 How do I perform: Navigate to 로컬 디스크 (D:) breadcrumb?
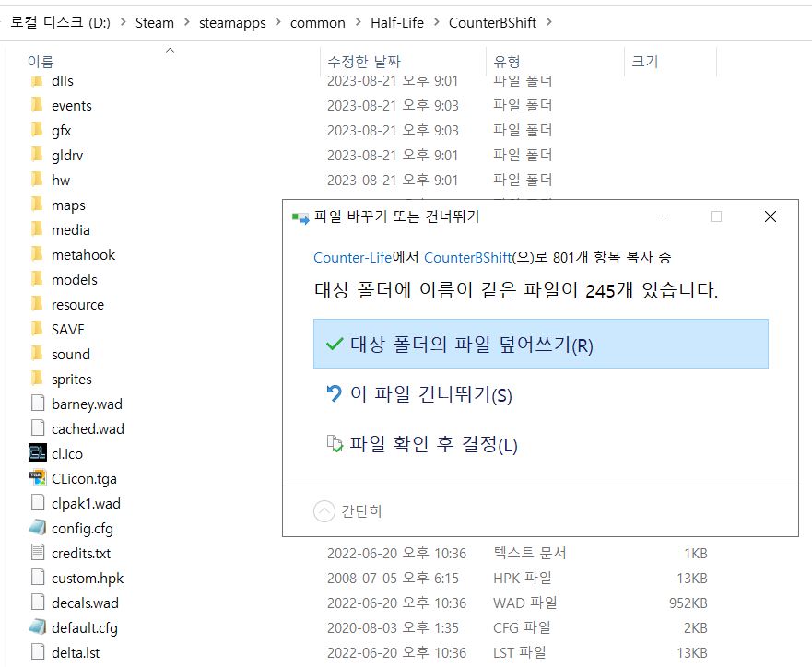pos(60,22)
